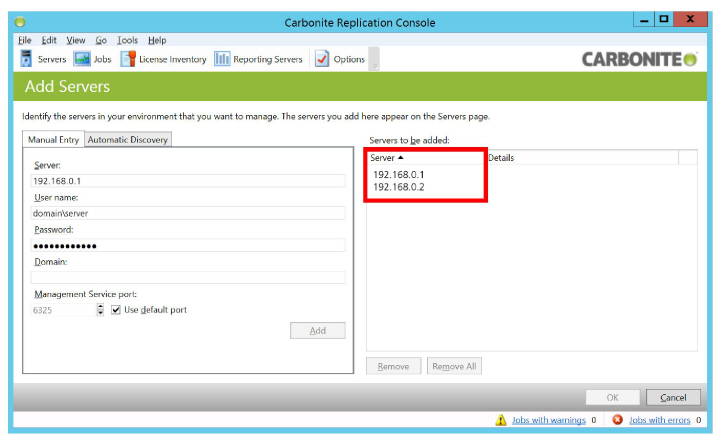Open the Jobs with errors link
The height and width of the screenshot is (441, 720).
point(659,420)
